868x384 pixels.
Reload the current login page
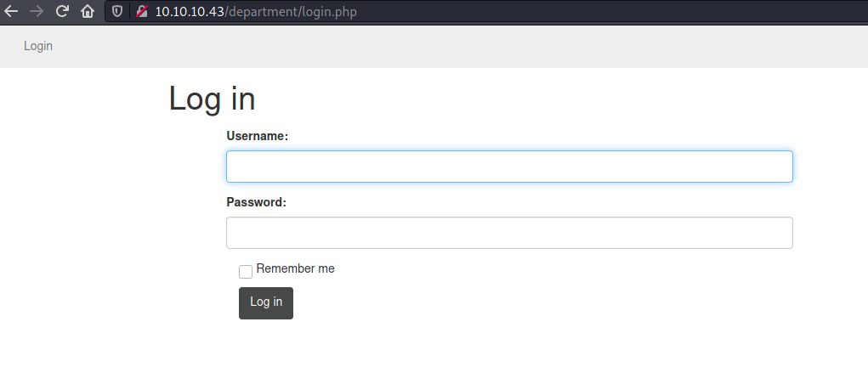(62, 12)
